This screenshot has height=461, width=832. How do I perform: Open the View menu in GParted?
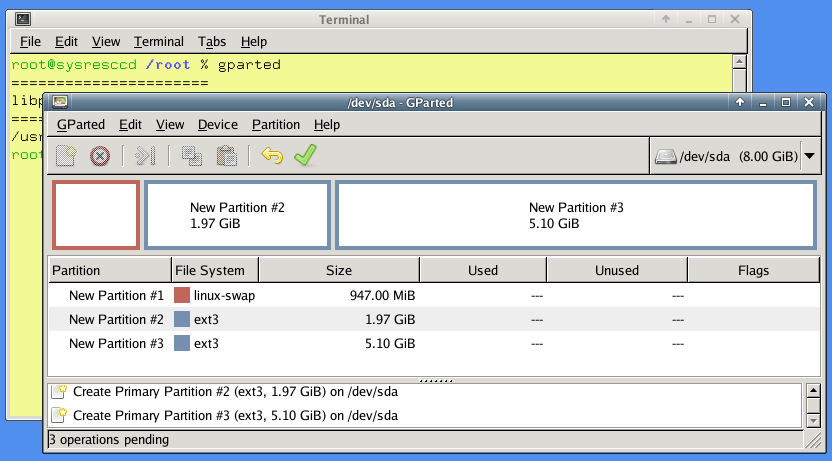(170, 125)
